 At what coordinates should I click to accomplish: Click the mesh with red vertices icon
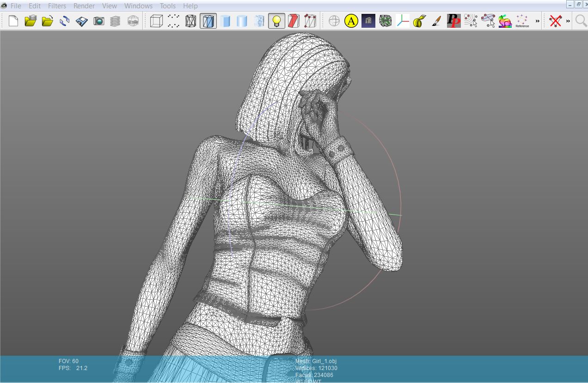tap(310, 21)
